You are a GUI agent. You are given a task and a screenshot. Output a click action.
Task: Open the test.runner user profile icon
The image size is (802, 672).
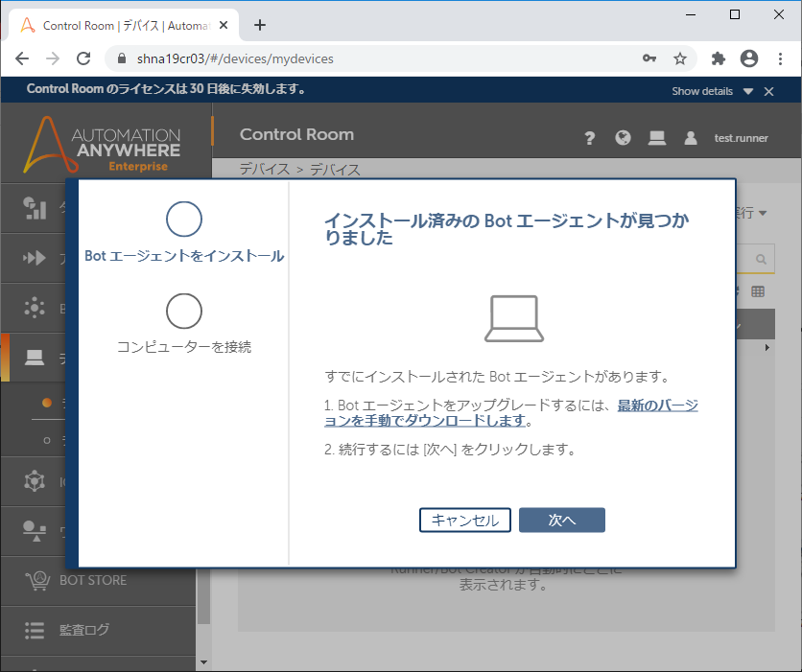click(x=691, y=138)
